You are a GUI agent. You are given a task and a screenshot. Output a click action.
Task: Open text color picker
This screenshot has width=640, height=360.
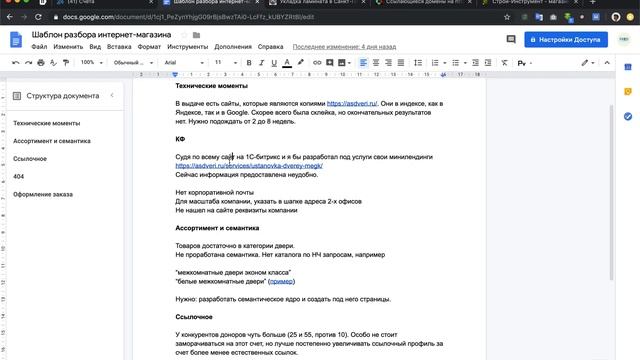click(287, 63)
